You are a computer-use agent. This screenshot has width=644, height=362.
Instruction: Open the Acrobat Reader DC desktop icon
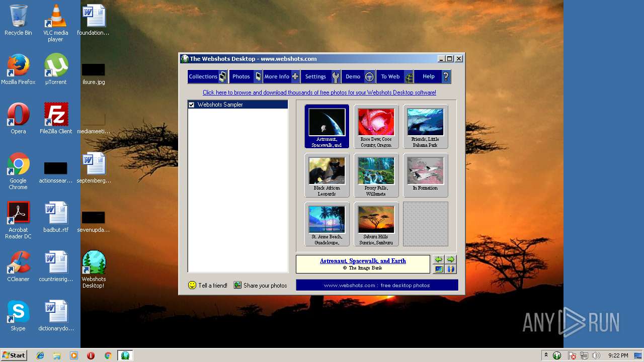[18, 220]
